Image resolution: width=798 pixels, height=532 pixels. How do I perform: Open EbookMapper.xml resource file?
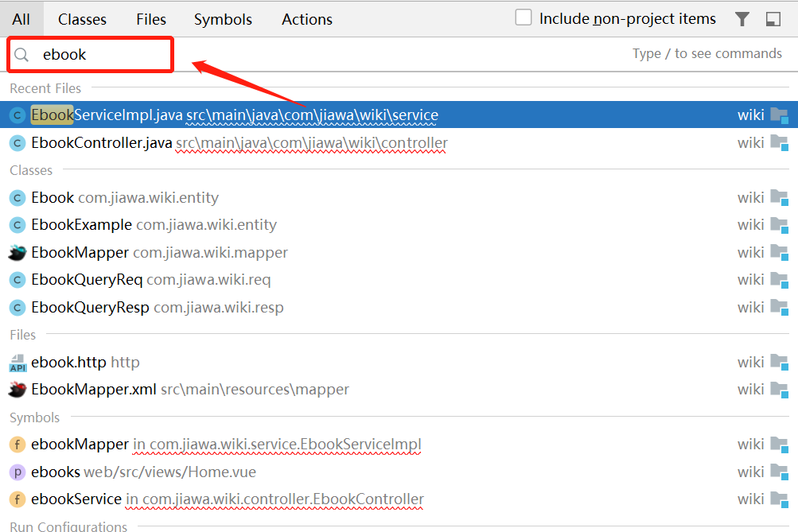pyautogui.click(x=399, y=390)
